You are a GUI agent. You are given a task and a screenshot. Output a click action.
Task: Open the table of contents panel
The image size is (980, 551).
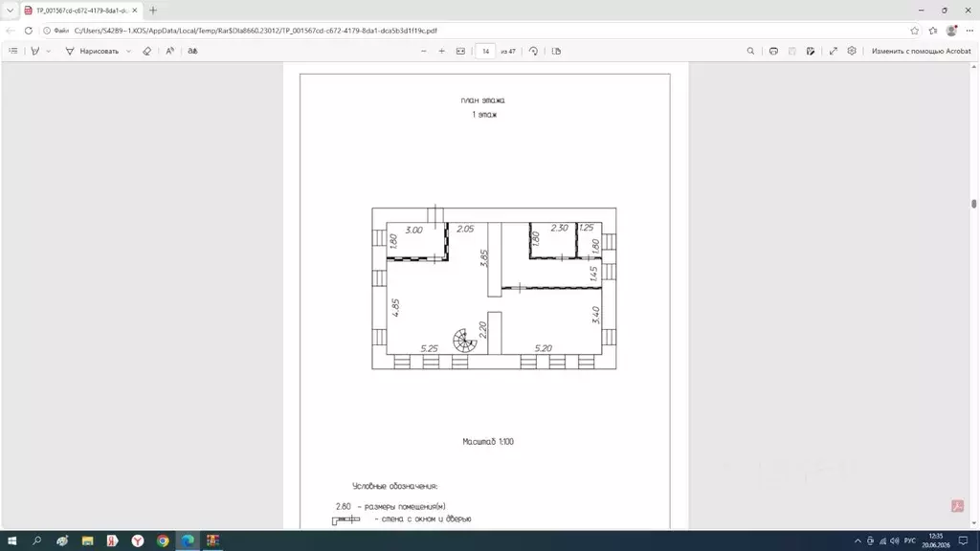coord(13,52)
